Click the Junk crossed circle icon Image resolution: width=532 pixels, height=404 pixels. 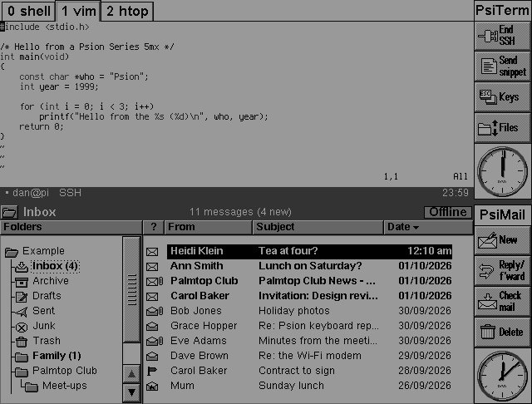22,327
